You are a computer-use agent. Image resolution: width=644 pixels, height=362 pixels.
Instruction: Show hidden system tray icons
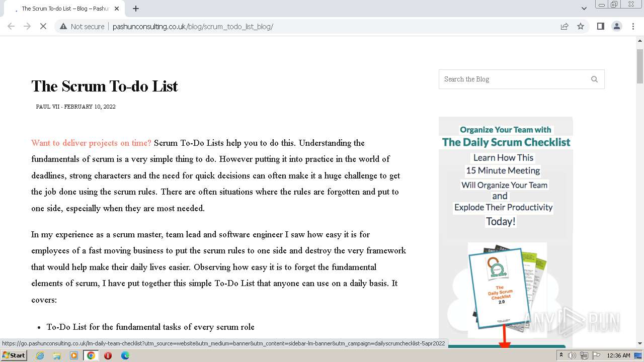click(561, 355)
